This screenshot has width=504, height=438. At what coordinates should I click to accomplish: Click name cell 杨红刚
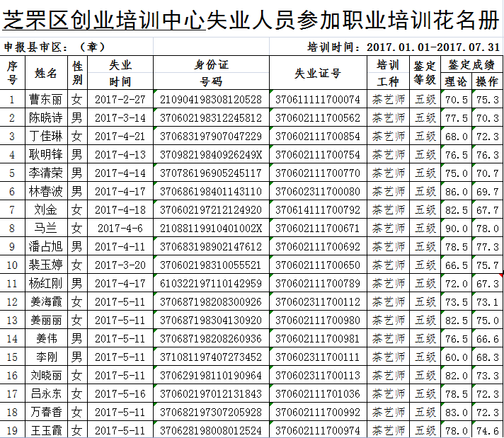click(46, 283)
